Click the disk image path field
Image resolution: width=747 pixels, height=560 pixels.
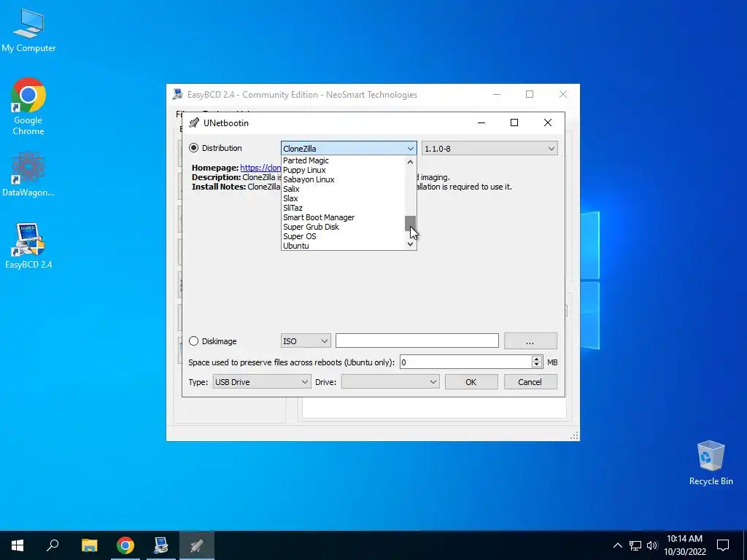tap(417, 341)
